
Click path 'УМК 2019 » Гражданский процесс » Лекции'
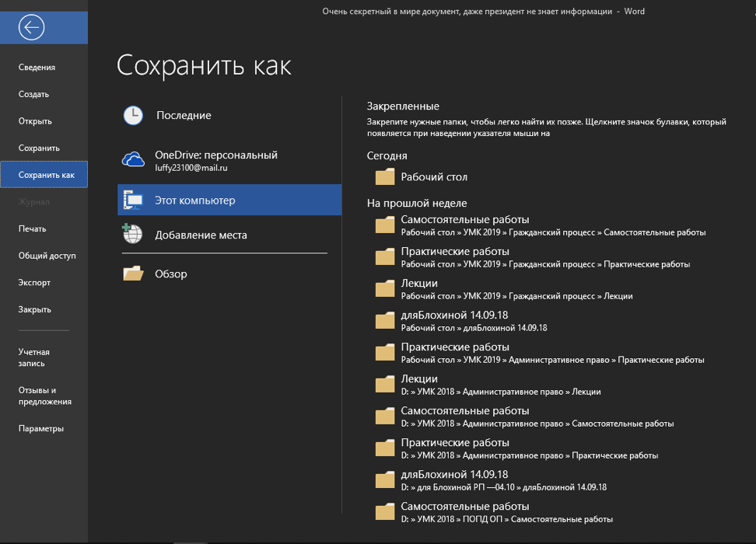tap(548, 296)
